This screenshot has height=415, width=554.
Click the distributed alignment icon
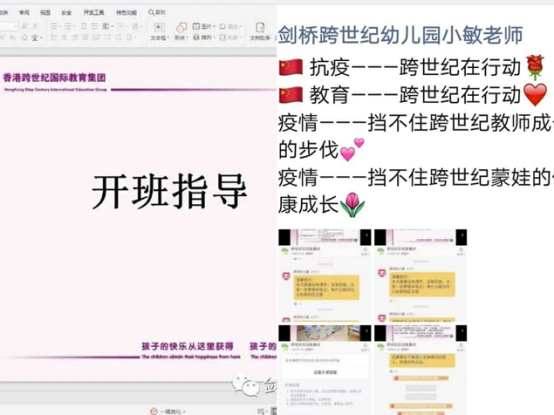coord(96,37)
